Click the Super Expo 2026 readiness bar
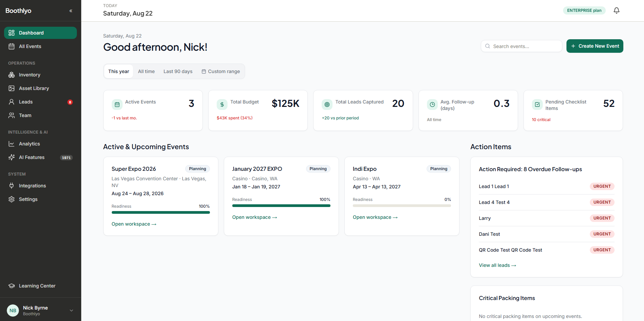The width and height of the screenshot is (644, 321). pos(161,212)
